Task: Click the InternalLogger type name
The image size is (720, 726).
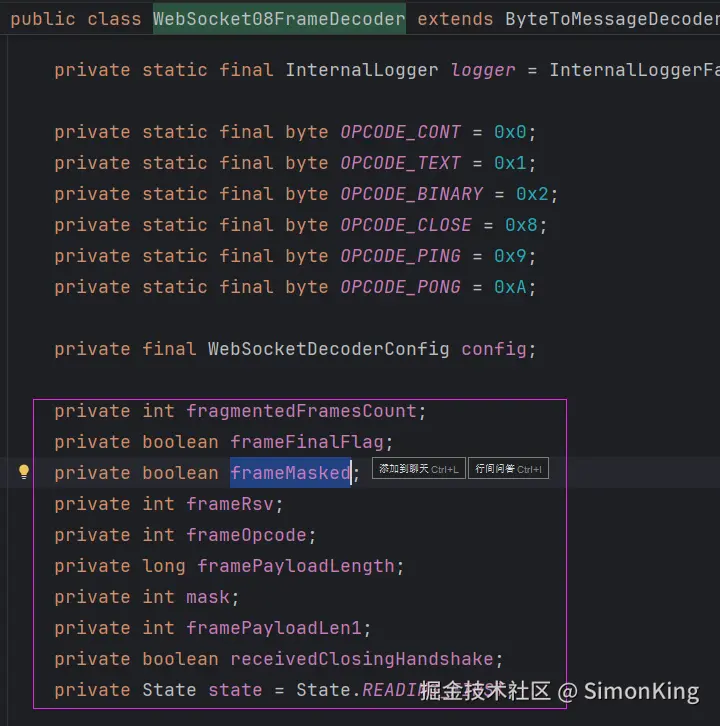Action: pos(361,70)
